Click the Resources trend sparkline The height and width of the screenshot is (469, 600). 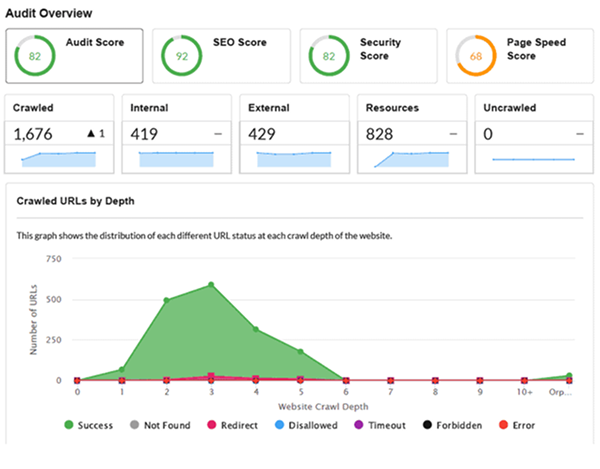click(411, 159)
